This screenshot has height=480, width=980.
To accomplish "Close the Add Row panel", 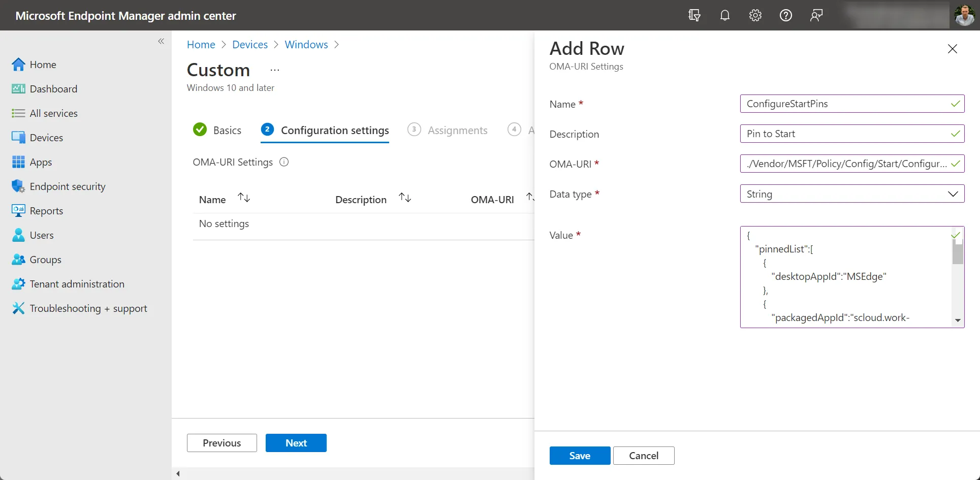I will [953, 49].
